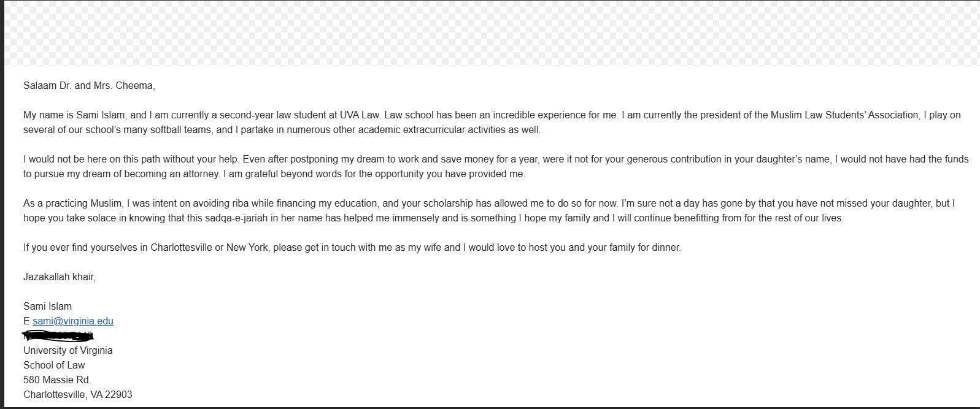Click the line starting "hope you take solace"
This screenshot has height=409, width=980.
click(x=433, y=218)
